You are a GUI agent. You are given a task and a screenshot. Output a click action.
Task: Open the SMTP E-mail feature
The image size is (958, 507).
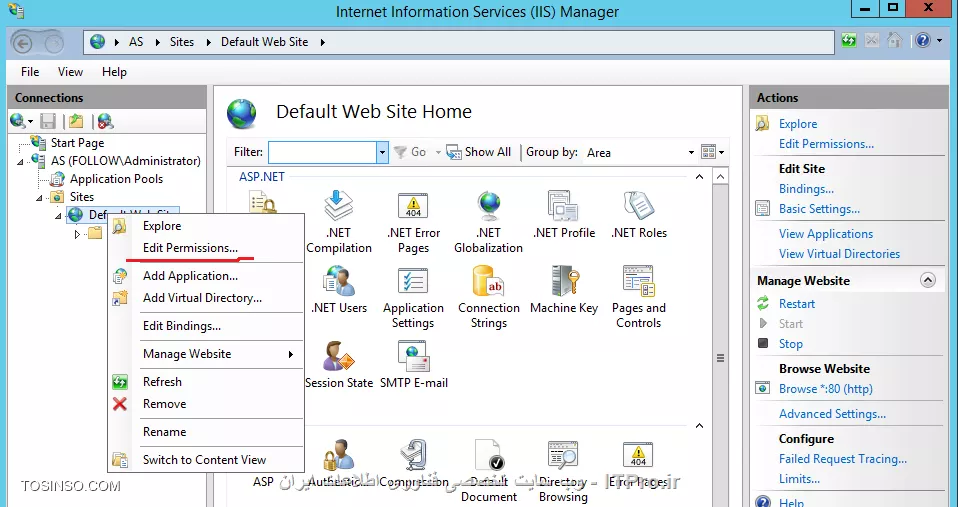[x=414, y=365]
